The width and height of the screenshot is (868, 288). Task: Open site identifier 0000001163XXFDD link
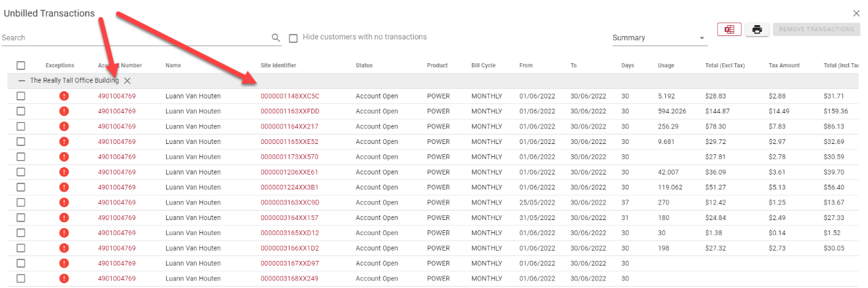point(290,111)
